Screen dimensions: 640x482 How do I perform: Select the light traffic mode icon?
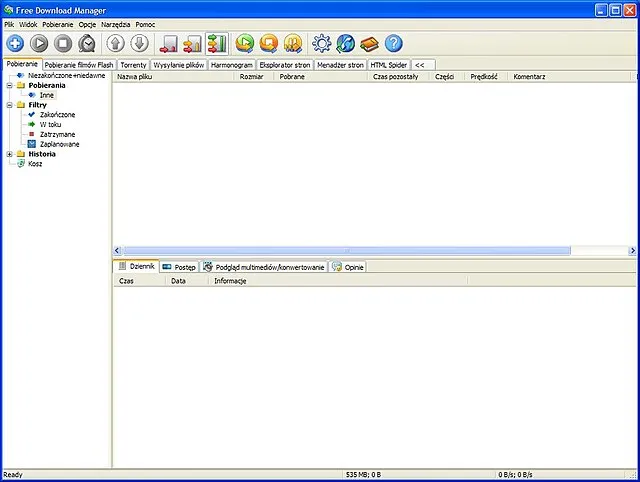(169, 43)
